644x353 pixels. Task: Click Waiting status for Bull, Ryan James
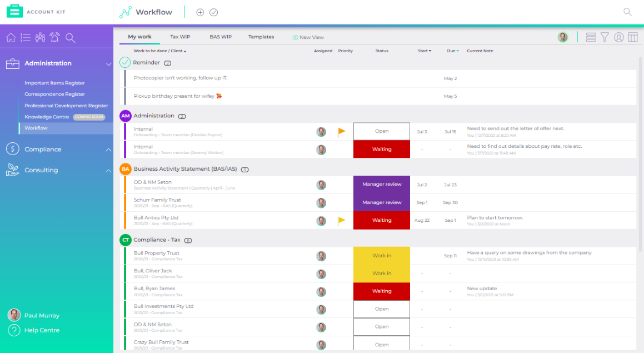tap(382, 291)
